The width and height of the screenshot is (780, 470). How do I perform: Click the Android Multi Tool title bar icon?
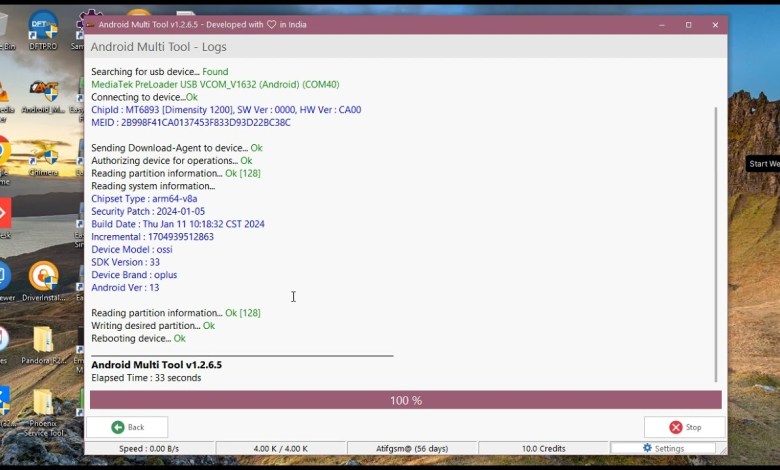click(x=89, y=24)
